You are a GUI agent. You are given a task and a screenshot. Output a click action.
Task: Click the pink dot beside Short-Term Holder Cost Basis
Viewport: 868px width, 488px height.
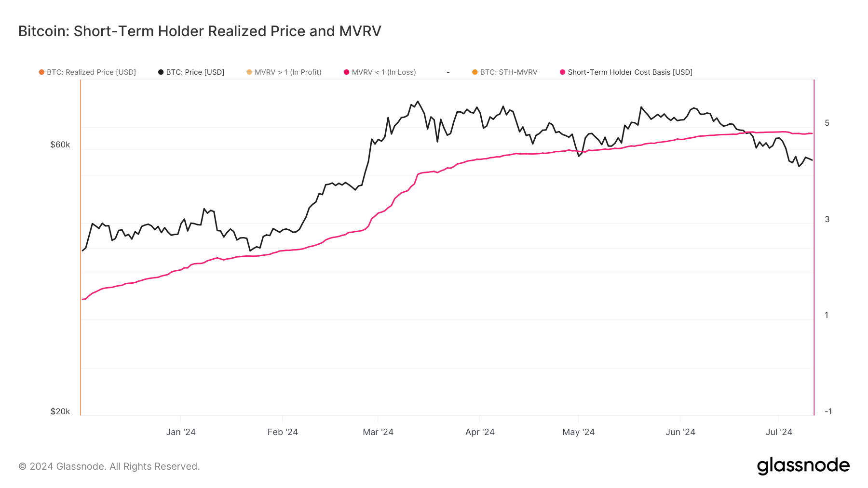(562, 72)
